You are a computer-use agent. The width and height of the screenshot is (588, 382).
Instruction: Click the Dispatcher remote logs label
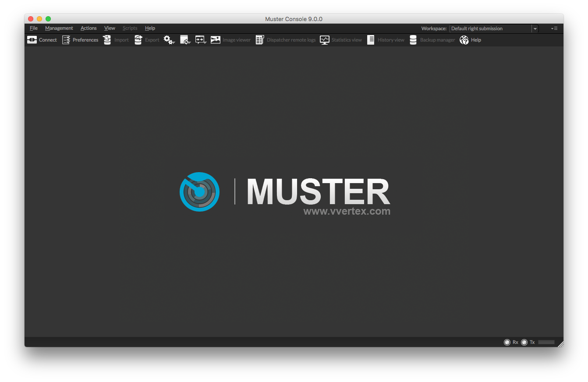point(291,40)
